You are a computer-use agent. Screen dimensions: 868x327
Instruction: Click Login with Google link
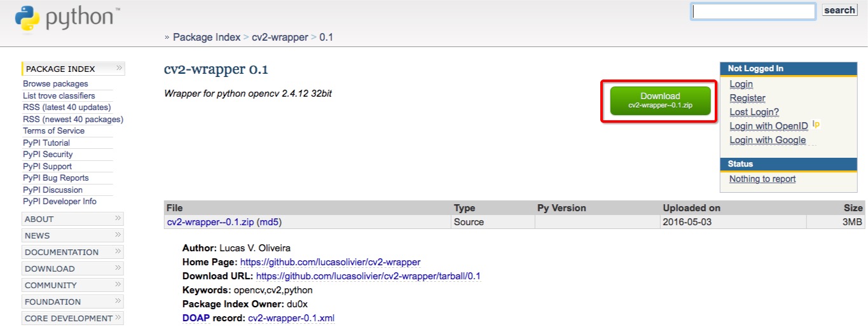pos(768,140)
